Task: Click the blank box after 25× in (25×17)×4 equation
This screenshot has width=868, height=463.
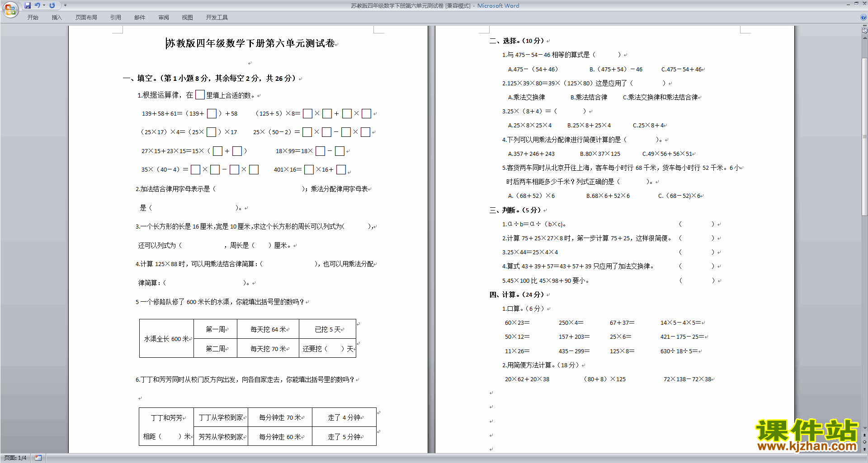Action: 211,132
